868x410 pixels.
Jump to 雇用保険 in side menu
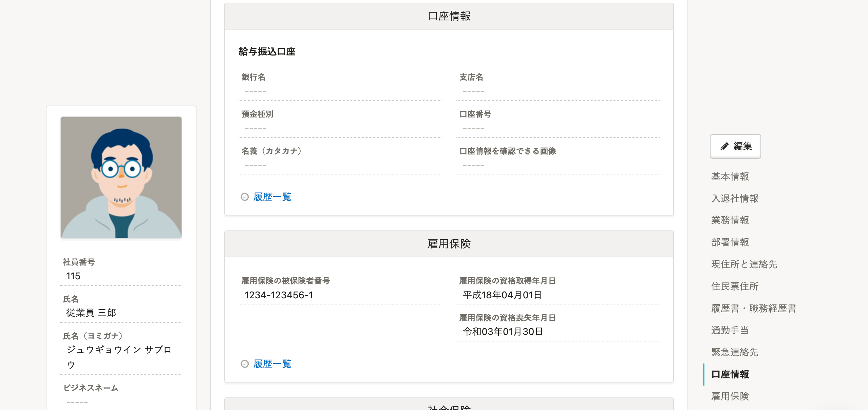tap(730, 396)
